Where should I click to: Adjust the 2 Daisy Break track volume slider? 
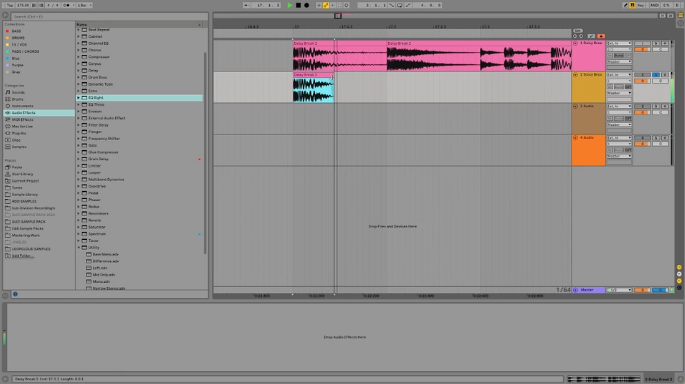tap(642, 81)
